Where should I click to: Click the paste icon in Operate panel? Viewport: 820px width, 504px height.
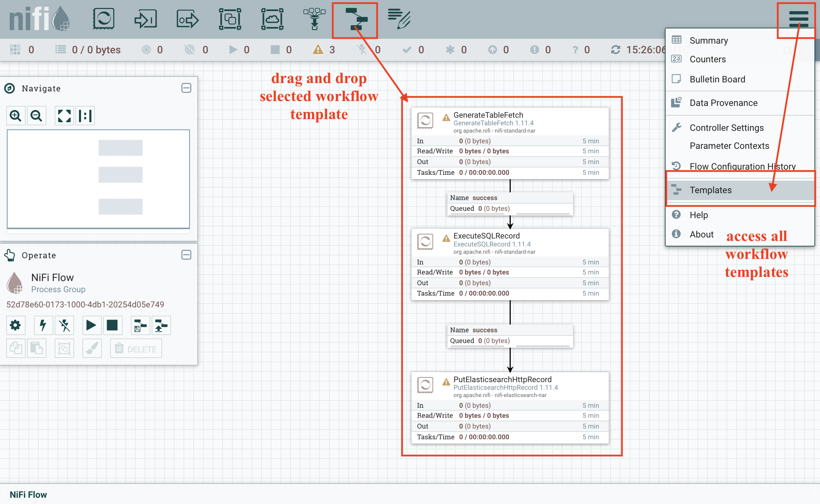pos(36,348)
